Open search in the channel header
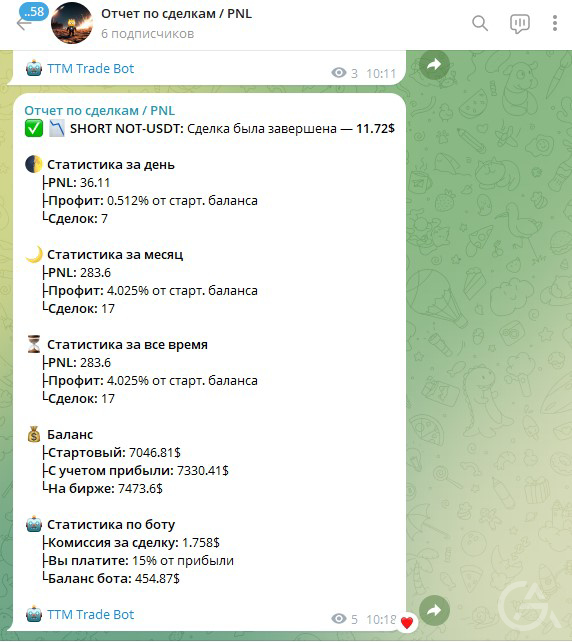The width and height of the screenshot is (572, 642). click(x=480, y=23)
